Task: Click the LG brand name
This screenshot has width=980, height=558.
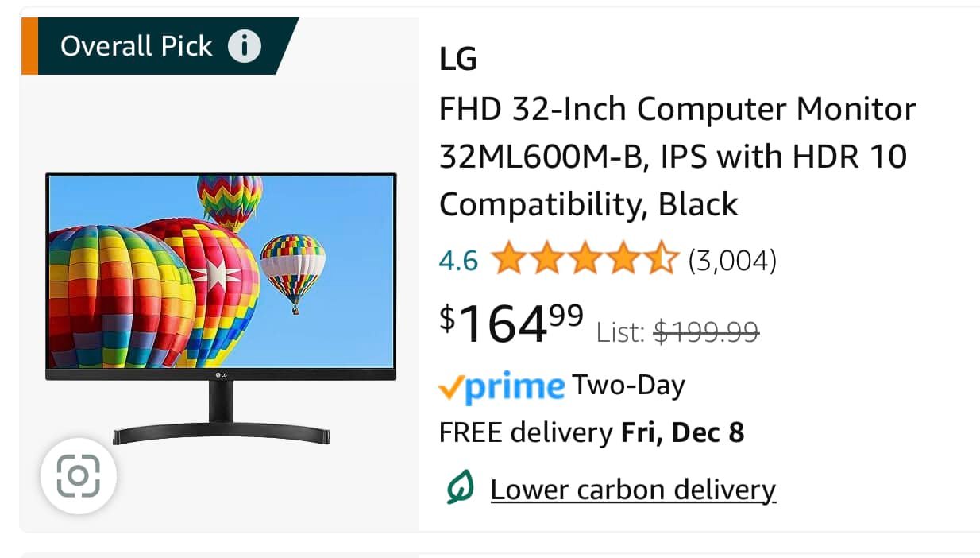Action: point(458,60)
